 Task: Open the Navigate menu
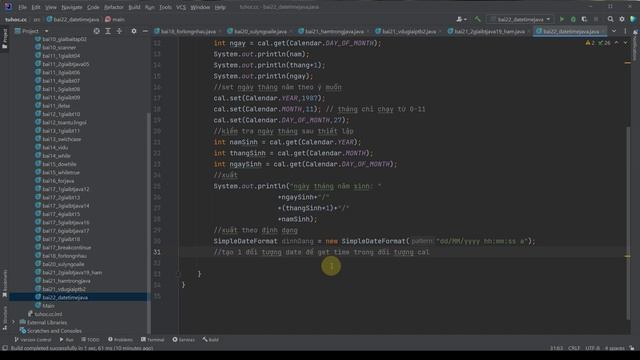71,7
